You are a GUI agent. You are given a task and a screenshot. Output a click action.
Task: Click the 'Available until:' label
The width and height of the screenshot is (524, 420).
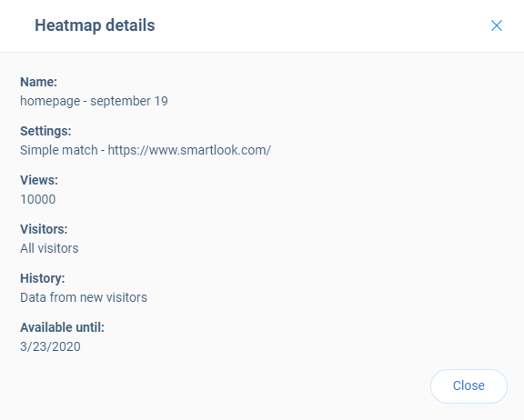62,327
